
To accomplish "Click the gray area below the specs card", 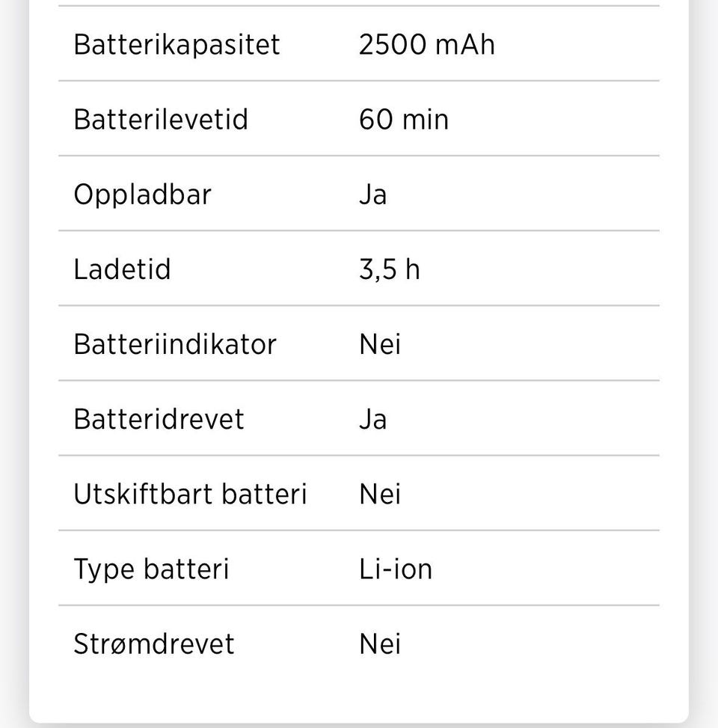I will pyautogui.click(x=359, y=724).
